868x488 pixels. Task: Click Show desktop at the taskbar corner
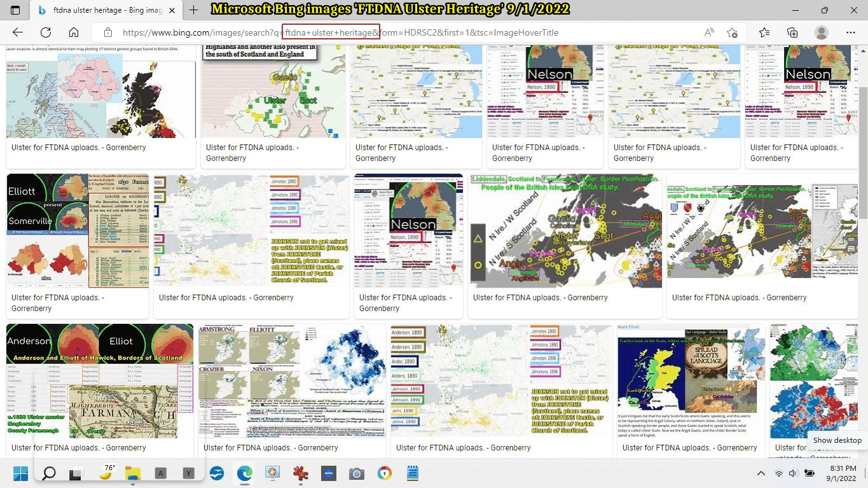click(864, 473)
